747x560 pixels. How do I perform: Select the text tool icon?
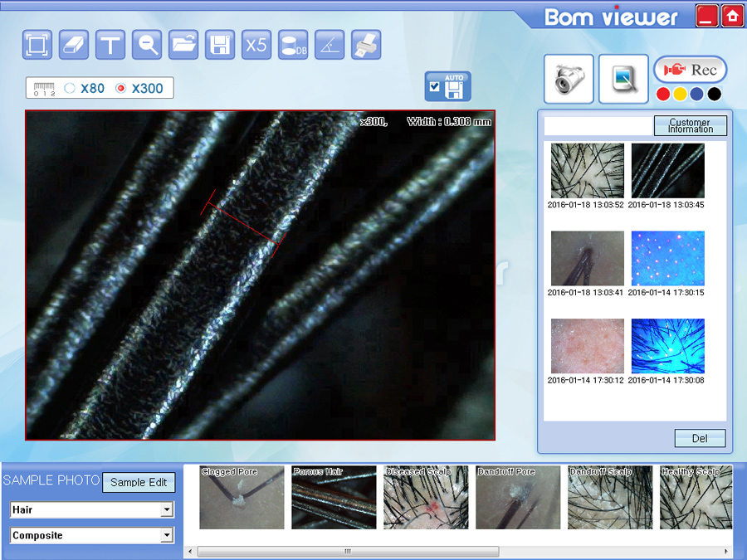click(110, 45)
